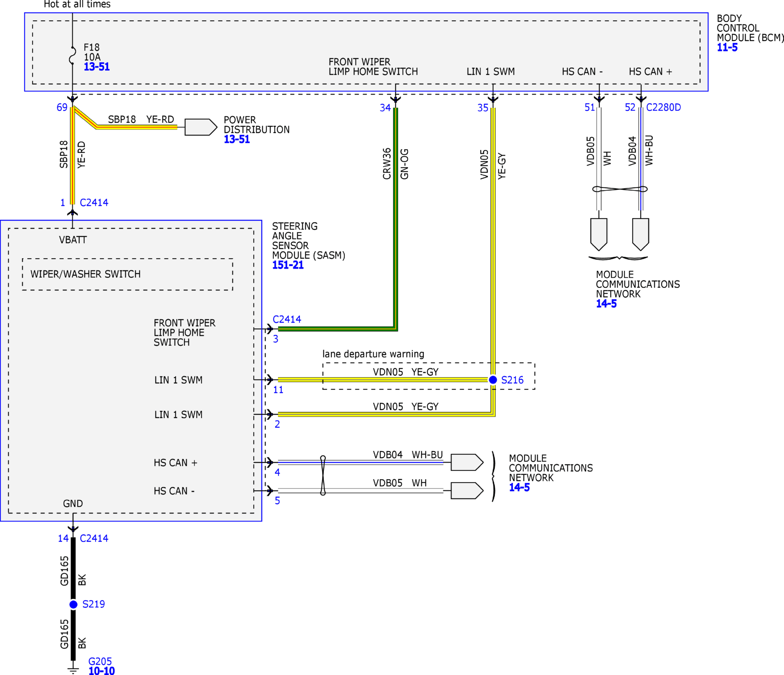Click the VDB05 WH arrow connector near SASM
Image resolution: width=784 pixels, height=675 pixels.
pos(467,491)
